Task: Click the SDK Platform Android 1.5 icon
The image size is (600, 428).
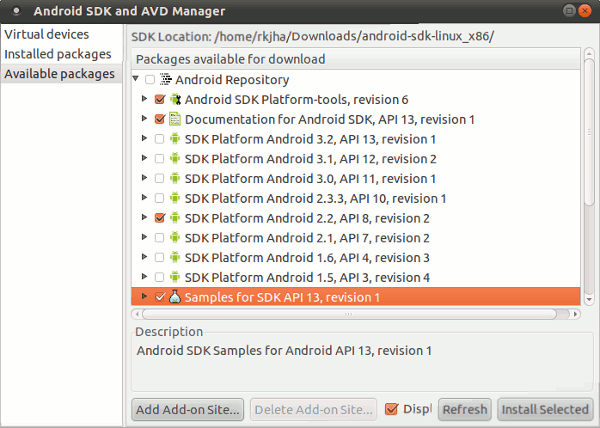Action: coord(175,277)
